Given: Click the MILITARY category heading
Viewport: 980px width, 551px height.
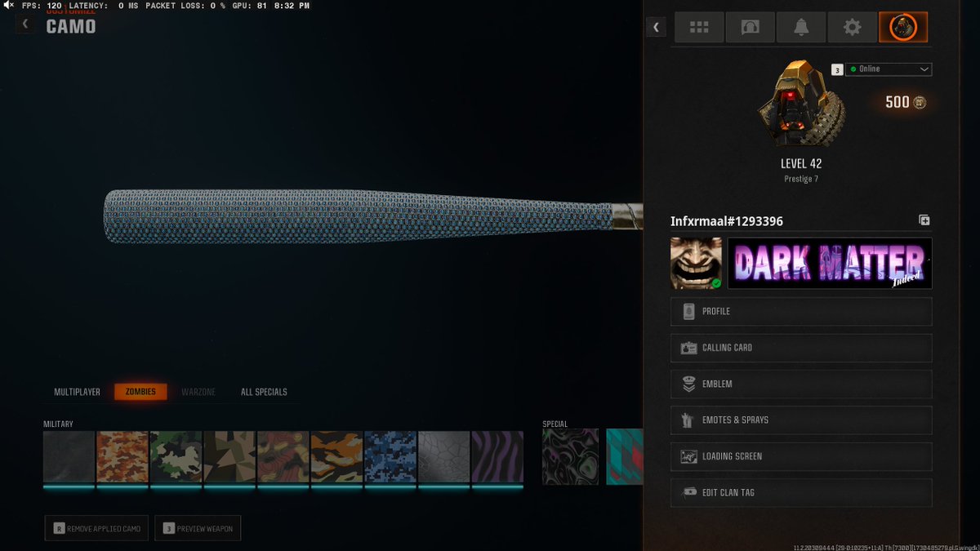Looking at the screenshot, I should point(58,424).
